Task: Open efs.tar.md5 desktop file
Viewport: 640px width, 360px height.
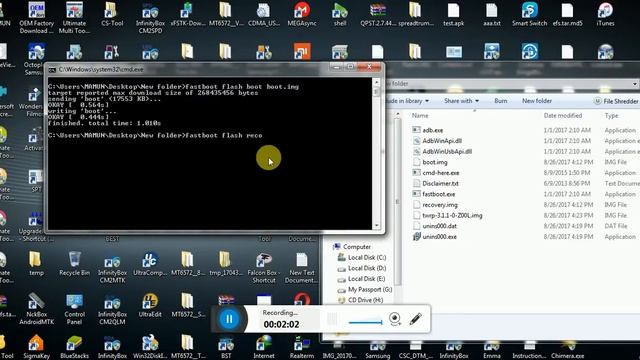Action: (567, 14)
